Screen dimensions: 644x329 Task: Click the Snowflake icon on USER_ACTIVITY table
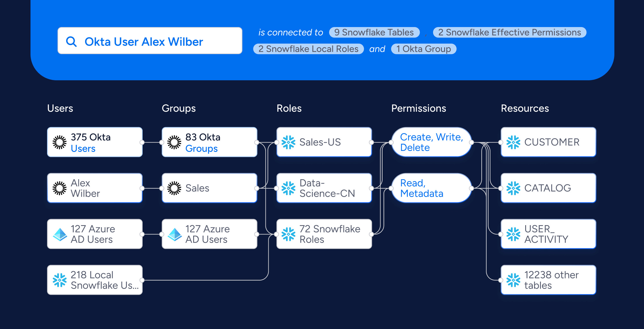tap(513, 234)
